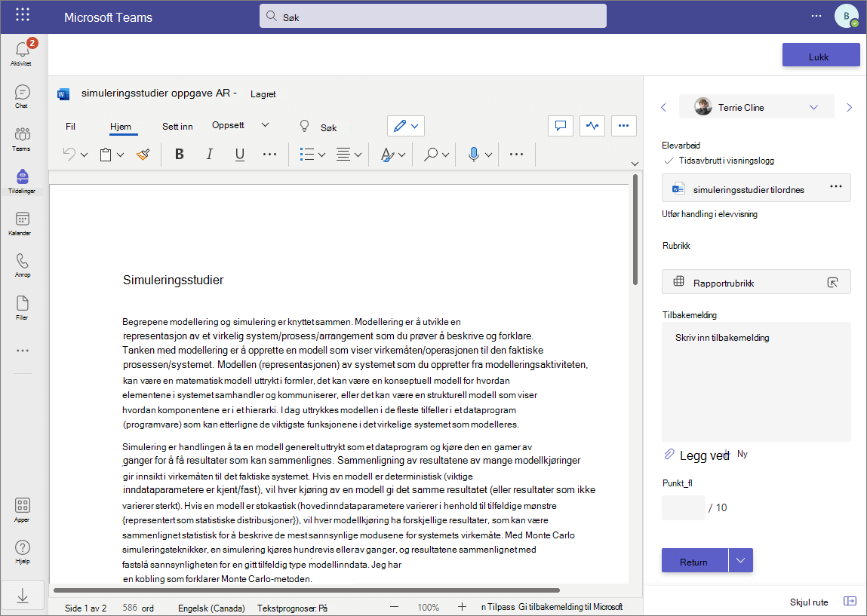Image resolution: width=867 pixels, height=616 pixels.
Task: Expand the Terrie Cline student dropdown
Action: click(813, 107)
